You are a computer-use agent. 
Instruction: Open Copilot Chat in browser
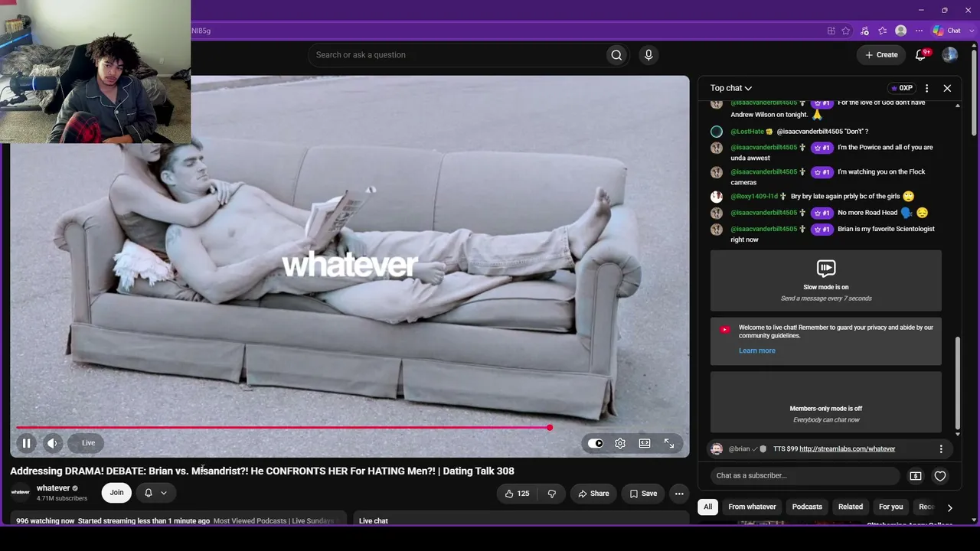[946, 31]
